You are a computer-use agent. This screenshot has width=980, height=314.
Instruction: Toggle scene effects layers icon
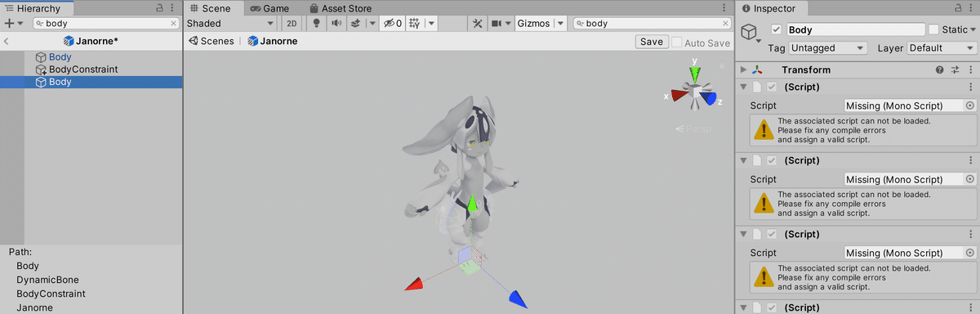pos(355,24)
